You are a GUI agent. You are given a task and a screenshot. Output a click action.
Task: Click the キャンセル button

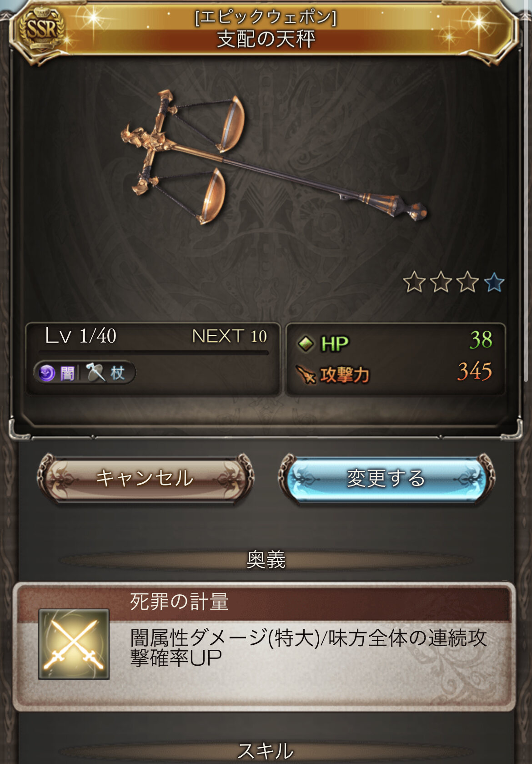tap(145, 479)
